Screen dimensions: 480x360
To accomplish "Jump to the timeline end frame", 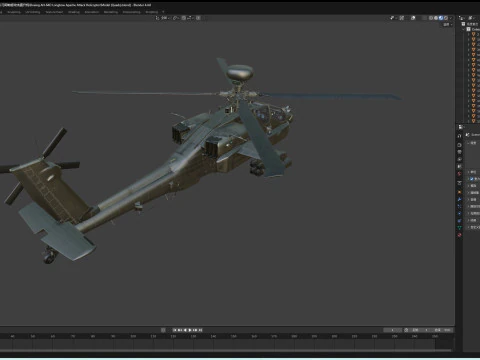I will click(201, 330).
